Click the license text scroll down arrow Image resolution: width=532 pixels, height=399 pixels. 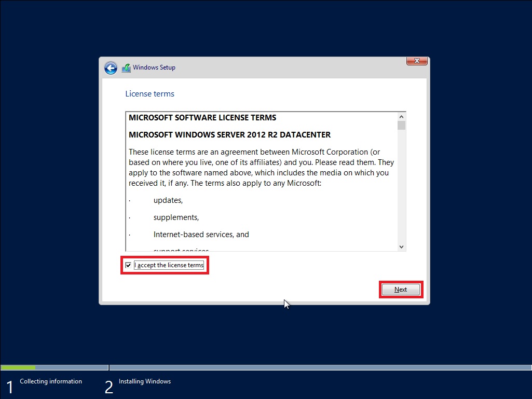point(401,246)
